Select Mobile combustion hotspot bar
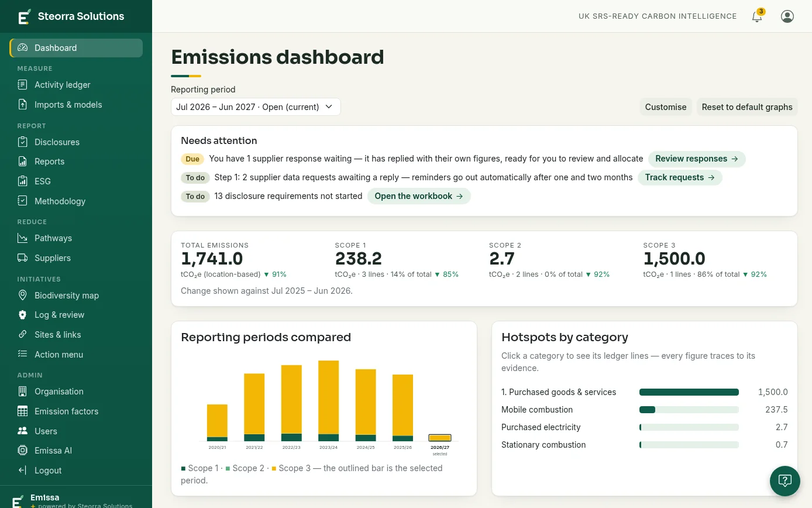The height and width of the screenshot is (508, 812). click(x=689, y=410)
